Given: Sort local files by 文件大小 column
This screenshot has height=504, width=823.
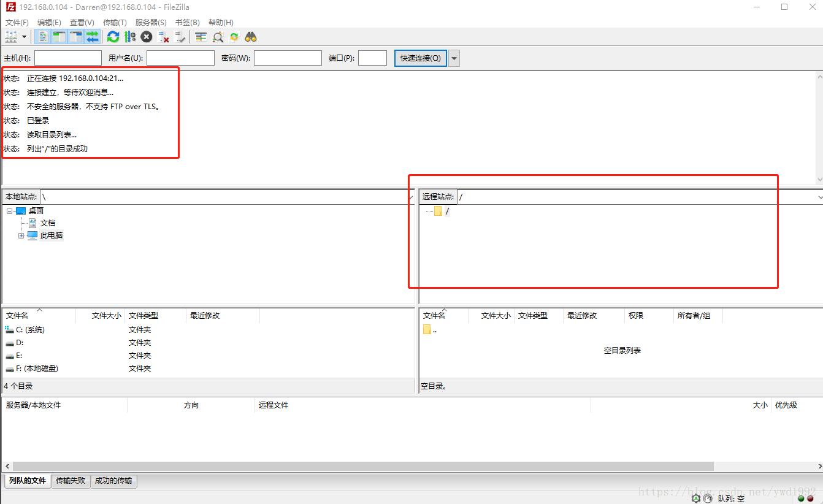Looking at the screenshot, I should [x=101, y=316].
